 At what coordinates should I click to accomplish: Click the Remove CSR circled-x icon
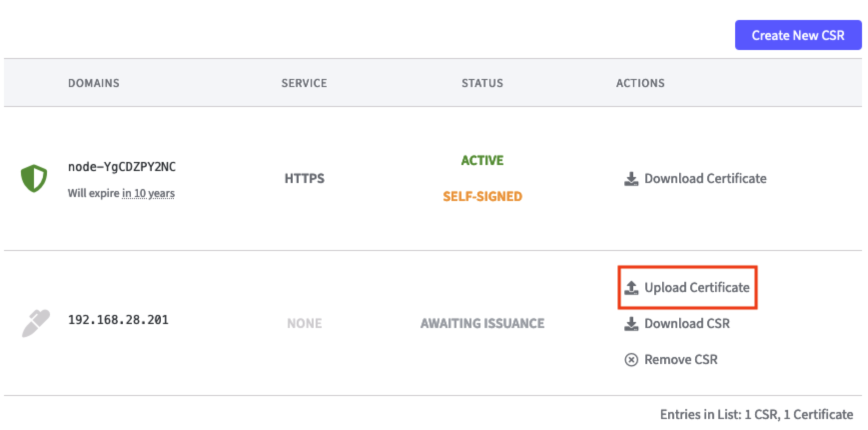[x=631, y=359]
